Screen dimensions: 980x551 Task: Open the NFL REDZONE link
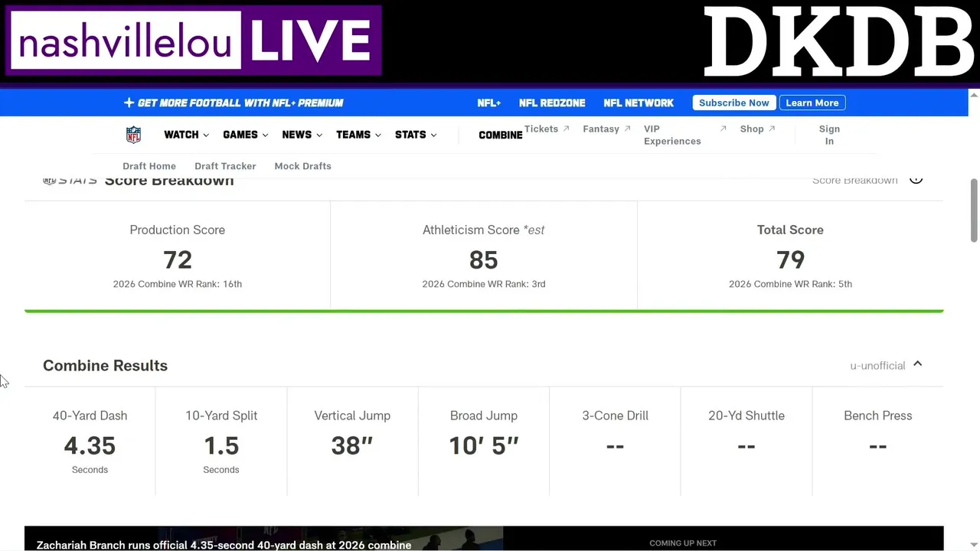[552, 103]
